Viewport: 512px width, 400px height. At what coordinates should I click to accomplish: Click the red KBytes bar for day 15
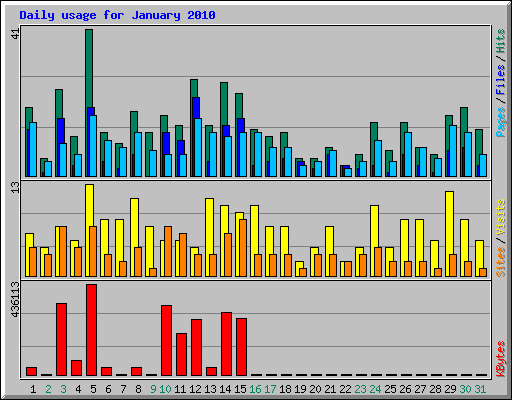coord(242,347)
